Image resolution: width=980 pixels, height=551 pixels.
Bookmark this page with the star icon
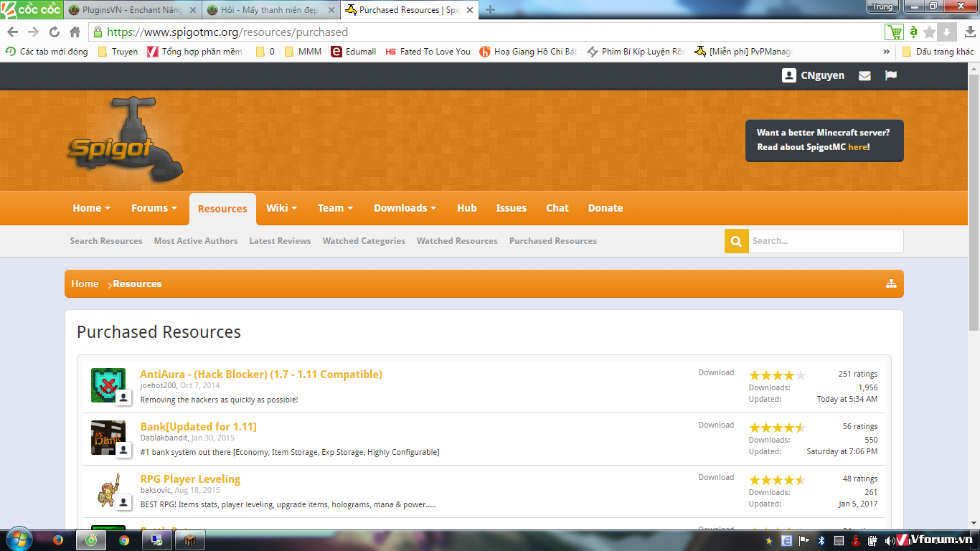[930, 32]
